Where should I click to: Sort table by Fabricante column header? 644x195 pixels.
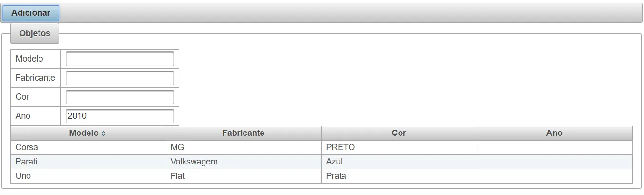[243, 133]
